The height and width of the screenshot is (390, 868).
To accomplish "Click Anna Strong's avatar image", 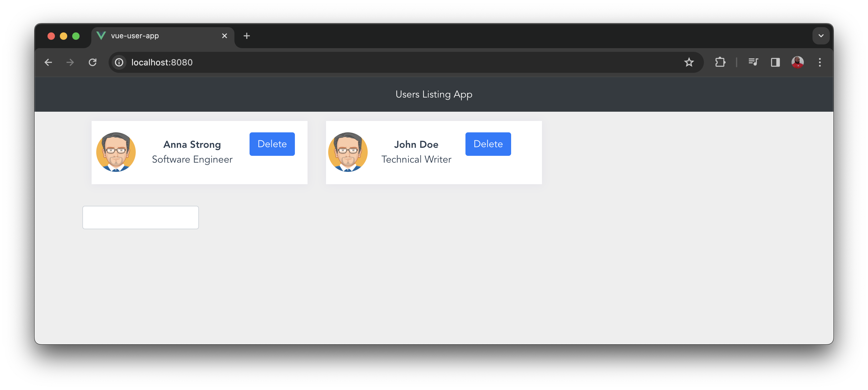I will pyautogui.click(x=116, y=152).
